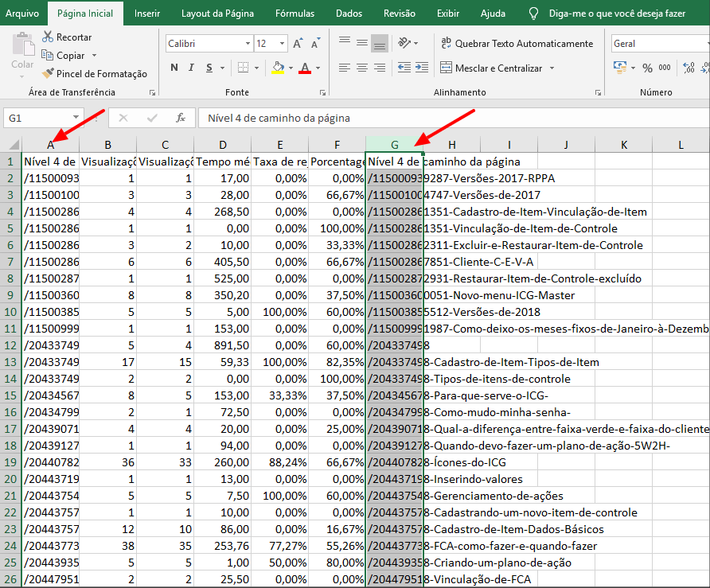The image size is (710, 588).
Task: Open the Mesclar e Centralizar dropdown arrow
Action: (x=552, y=68)
